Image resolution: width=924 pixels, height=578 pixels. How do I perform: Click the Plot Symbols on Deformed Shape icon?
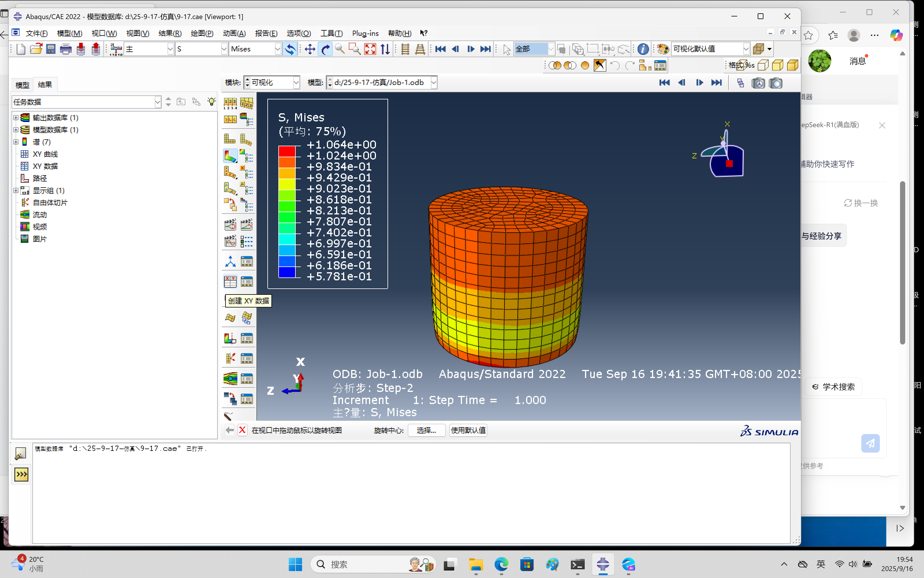tap(230, 173)
